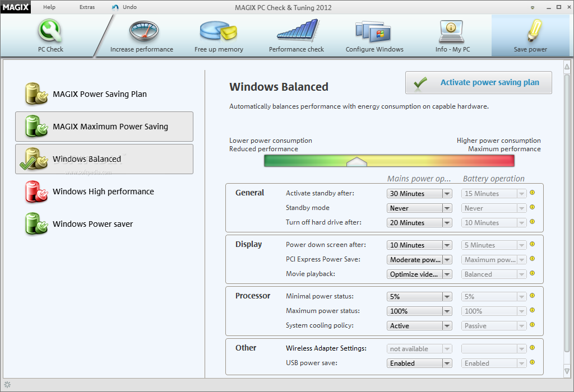Open mains Minimal power status dropdown
The image size is (574, 392).
[x=419, y=297]
